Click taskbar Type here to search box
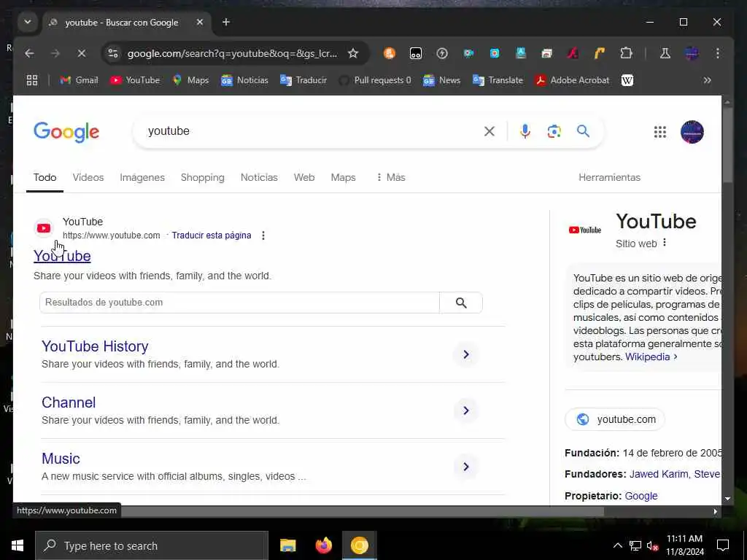This screenshot has width=747, height=560. coord(152,545)
